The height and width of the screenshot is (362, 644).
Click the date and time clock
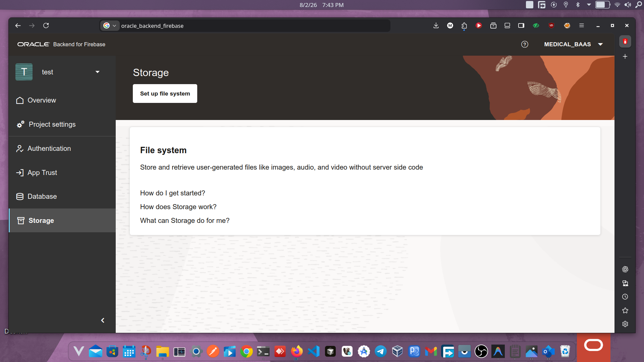[321, 5]
